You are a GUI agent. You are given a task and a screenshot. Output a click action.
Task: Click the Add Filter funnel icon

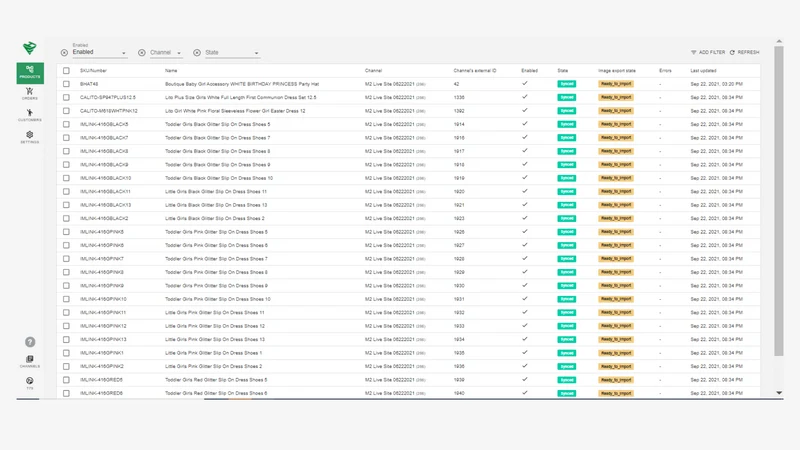point(693,53)
